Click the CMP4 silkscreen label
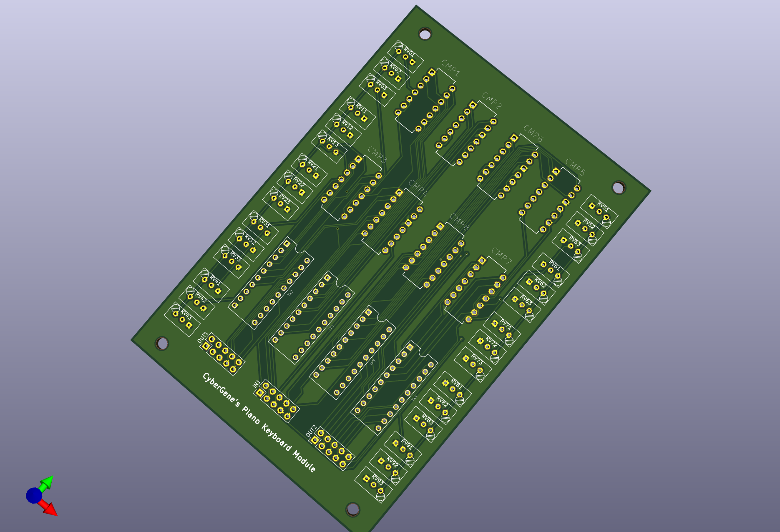The width and height of the screenshot is (780, 532). (418, 188)
